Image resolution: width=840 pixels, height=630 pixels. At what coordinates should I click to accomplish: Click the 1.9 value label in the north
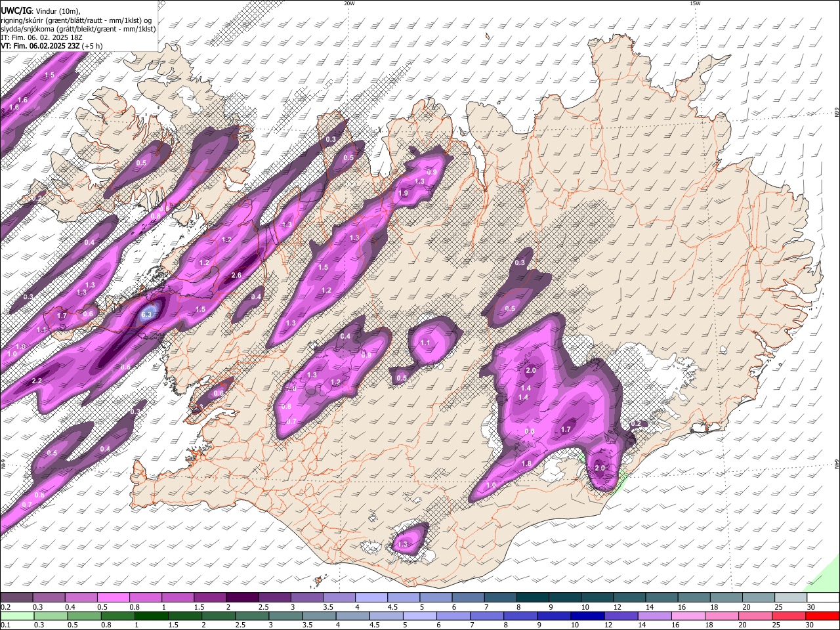[x=403, y=194]
